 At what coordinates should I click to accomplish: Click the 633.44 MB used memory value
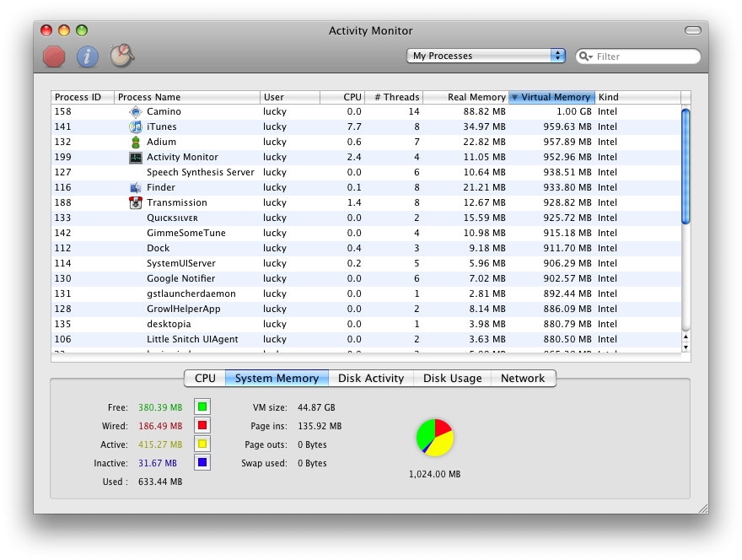tap(160, 482)
